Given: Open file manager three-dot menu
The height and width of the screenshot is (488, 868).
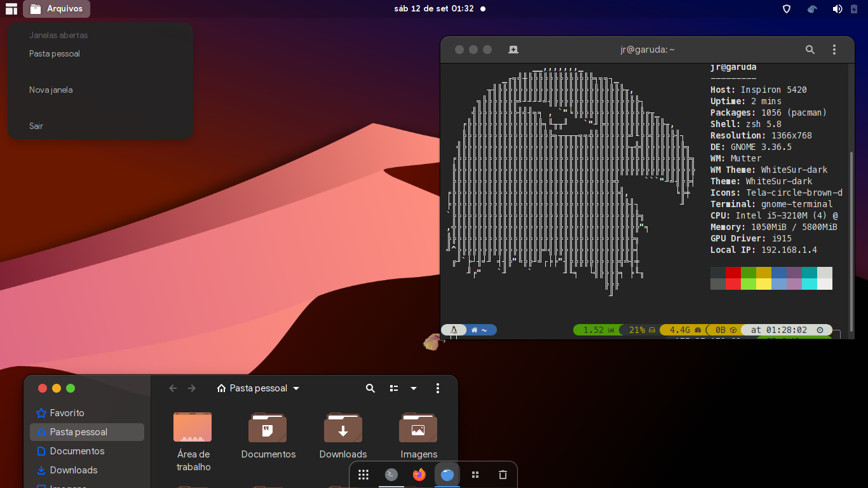Looking at the screenshot, I should (x=438, y=388).
